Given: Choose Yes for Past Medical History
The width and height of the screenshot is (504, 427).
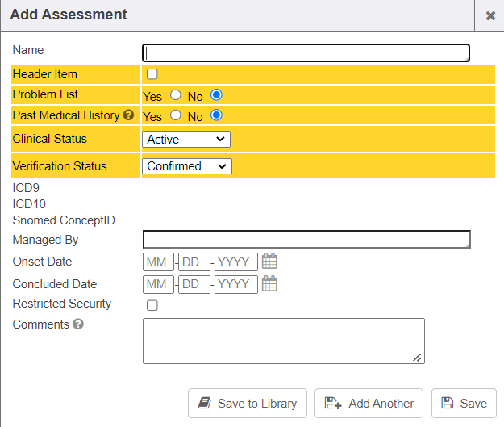Looking at the screenshot, I should pyautogui.click(x=175, y=115).
